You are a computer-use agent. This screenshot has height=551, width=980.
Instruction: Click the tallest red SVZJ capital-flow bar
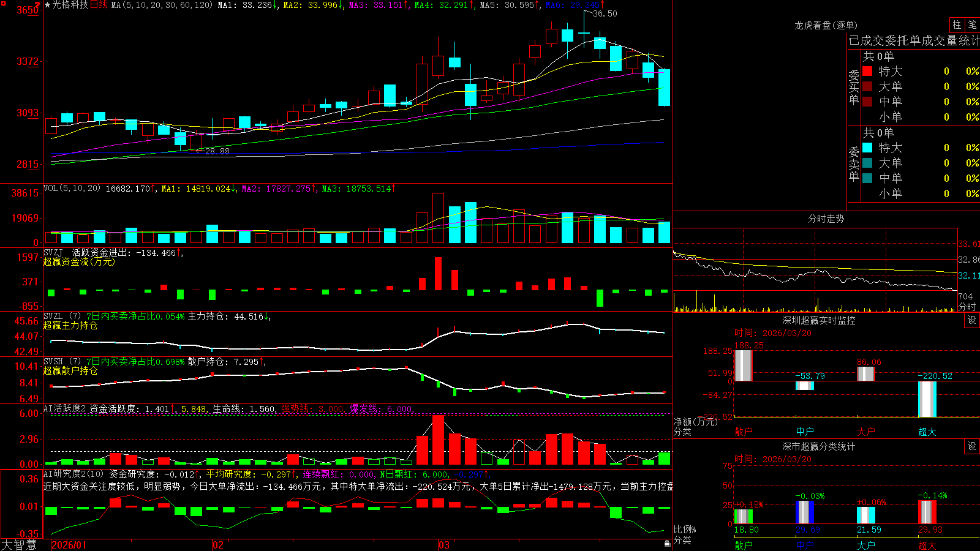(x=438, y=274)
